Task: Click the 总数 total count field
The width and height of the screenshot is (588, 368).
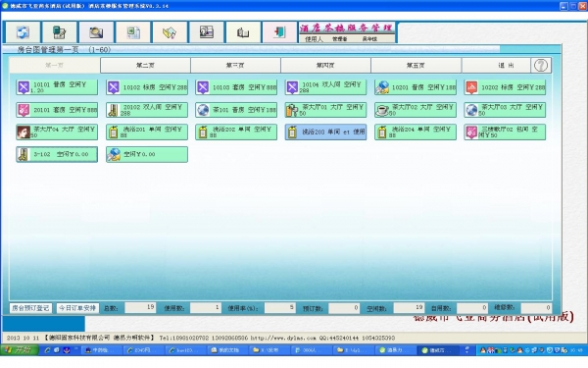Action: [140, 307]
